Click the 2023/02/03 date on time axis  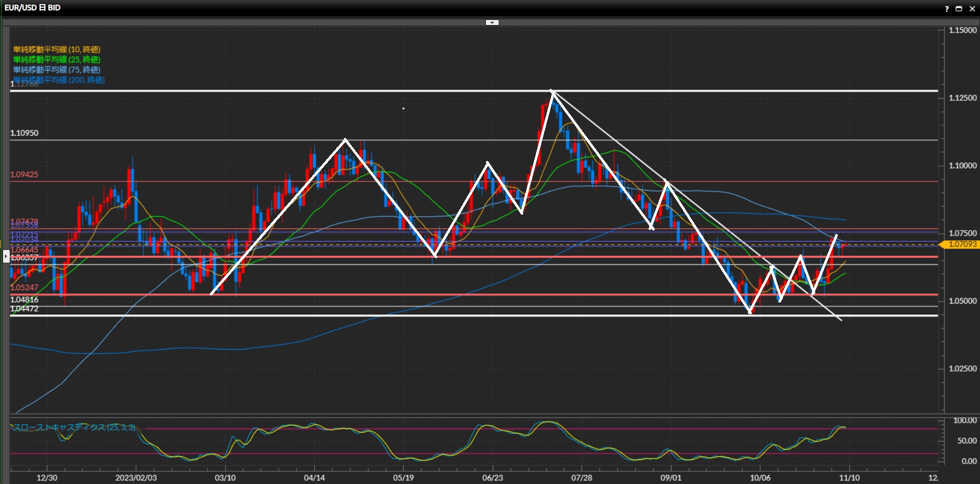point(136,478)
